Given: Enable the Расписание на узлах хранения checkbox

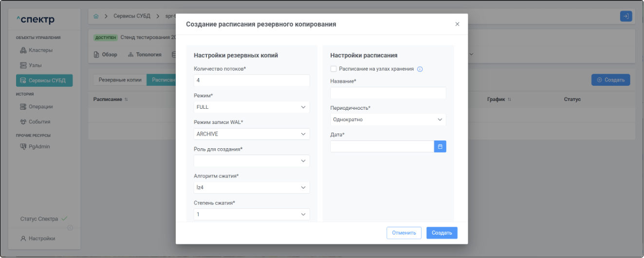Looking at the screenshot, I should [333, 69].
